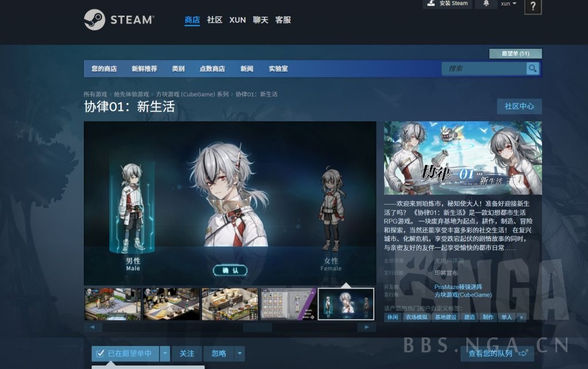This screenshot has width=588, height=369.
Task: Open the question mark help button
Action: coord(533,6)
